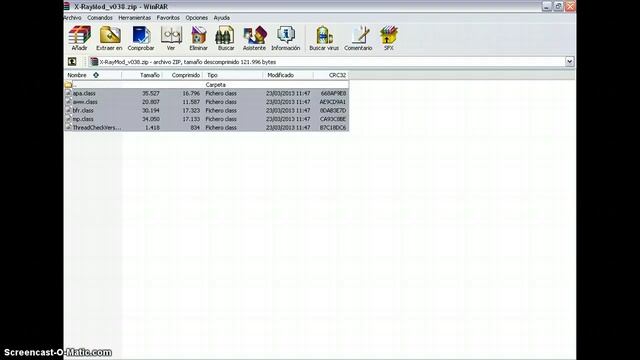Click the Ver (view file) icon
This screenshot has height=360, width=640.
point(171,36)
